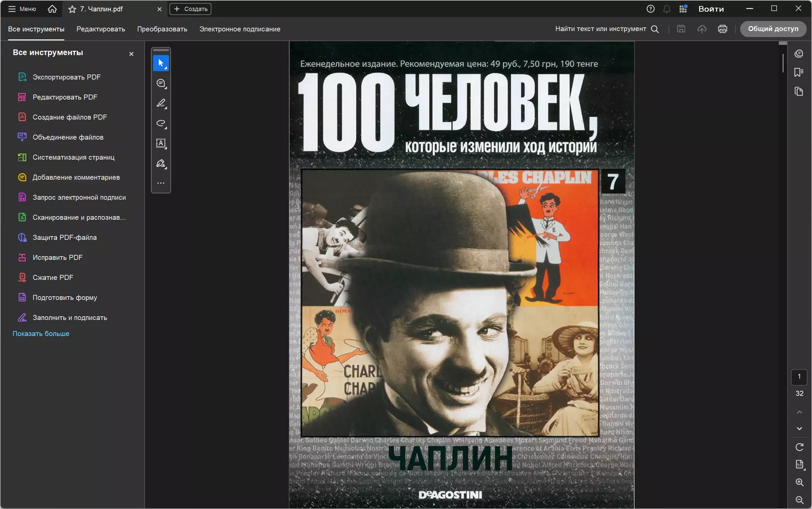Screen dimensions: 812x509
Task: Star the 7. Чаплин.pdf document
Action: point(72,9)
